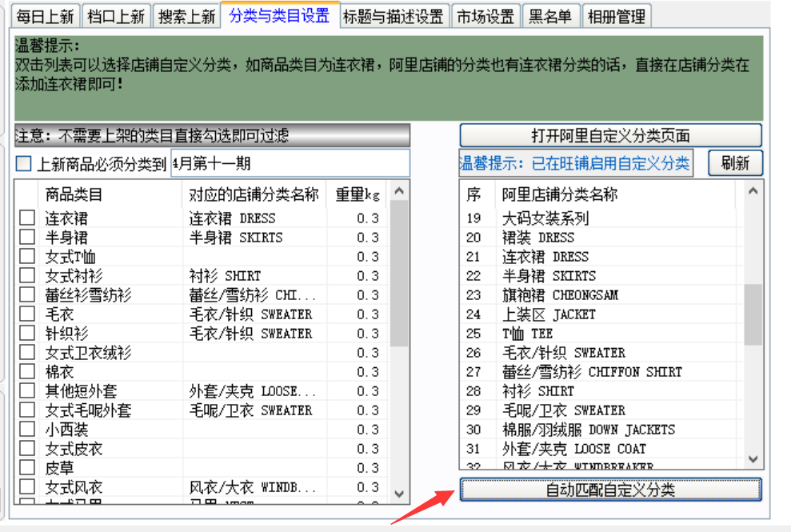This screenshot has width=791, height=532.
Task: Select the 搜索上新 tab
Action: point(186,17)
